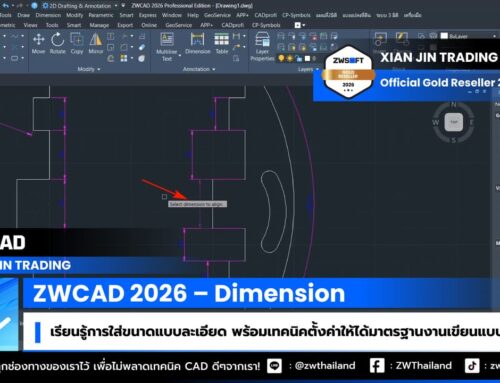The image size is (500, 383).
Task: Click the curved offset icon below Mirror
Action: 111,58
